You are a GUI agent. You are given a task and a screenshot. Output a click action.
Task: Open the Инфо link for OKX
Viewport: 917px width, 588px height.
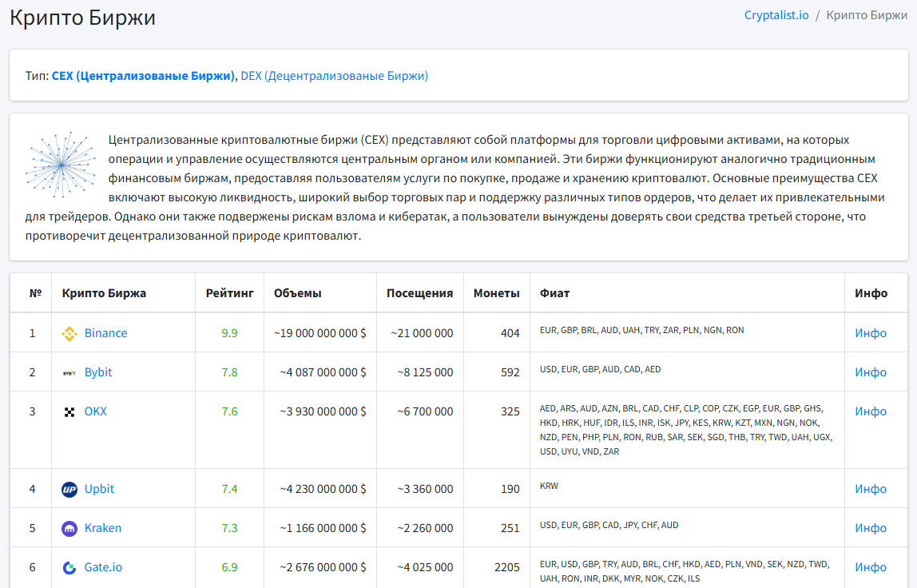coord(870,411)
